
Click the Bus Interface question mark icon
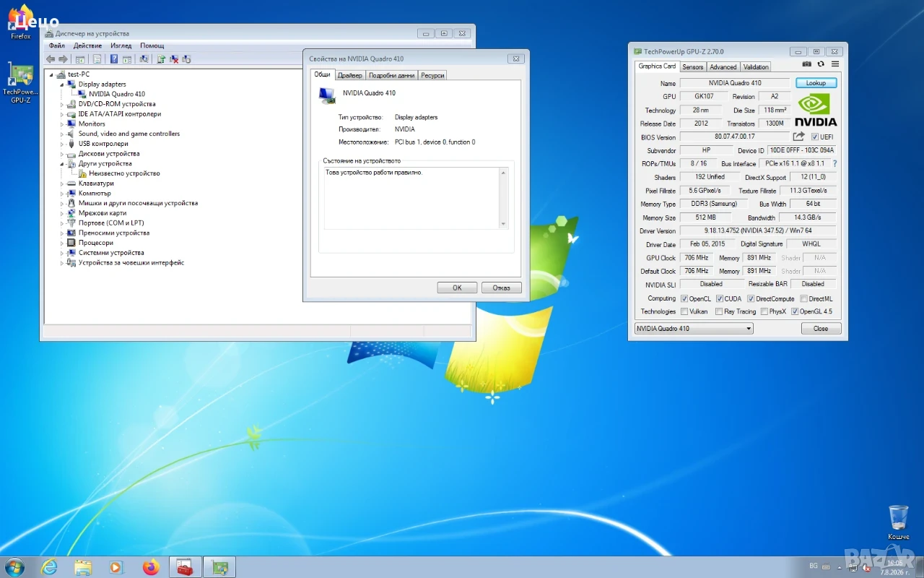(835, 164)
